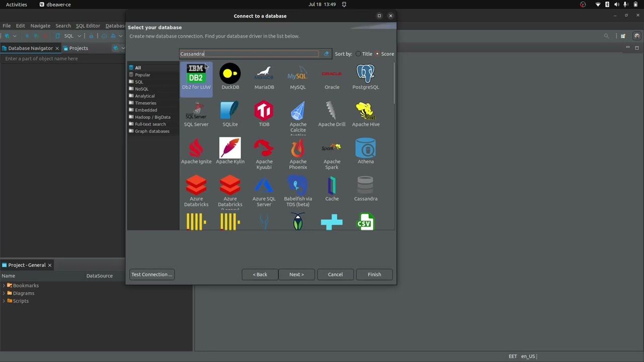
Task: Expand the Diagrams folder
Action: click(x=4, y=293)
